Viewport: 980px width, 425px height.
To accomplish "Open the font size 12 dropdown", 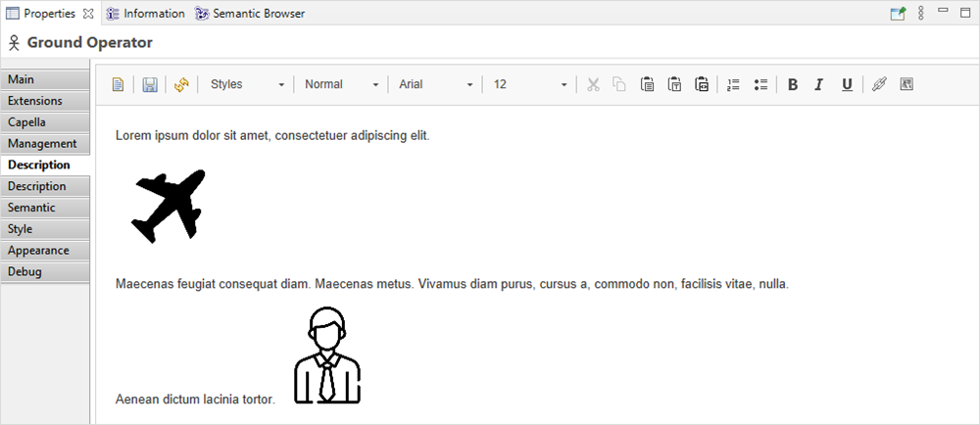I will pyautogui.click(x=529, y=85).
